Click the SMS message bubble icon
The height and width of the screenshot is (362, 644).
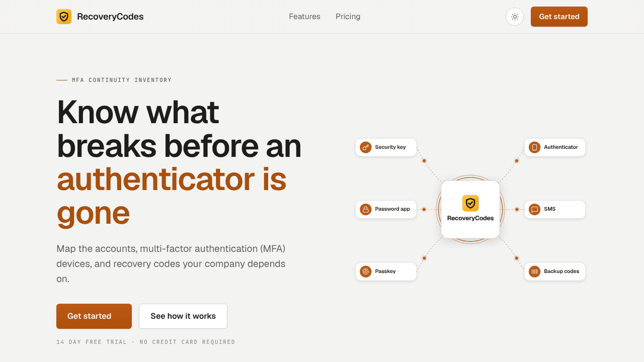pos(534,209)
